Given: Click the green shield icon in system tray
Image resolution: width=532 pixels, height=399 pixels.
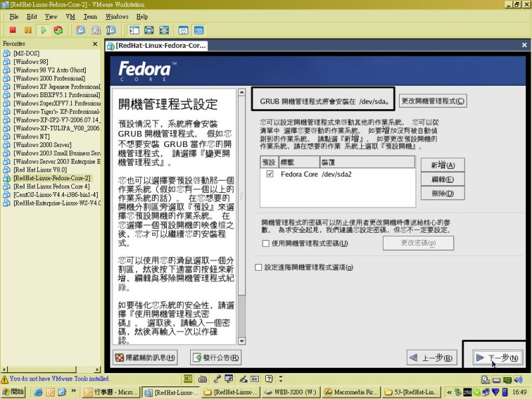Looking at the screenshot, I should (477, 392).
